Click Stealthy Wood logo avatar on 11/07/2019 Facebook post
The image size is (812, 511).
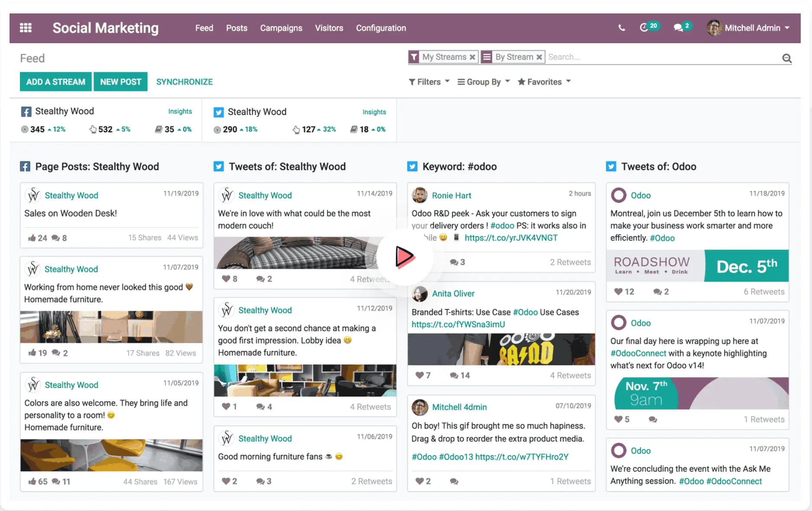[33, 269]
